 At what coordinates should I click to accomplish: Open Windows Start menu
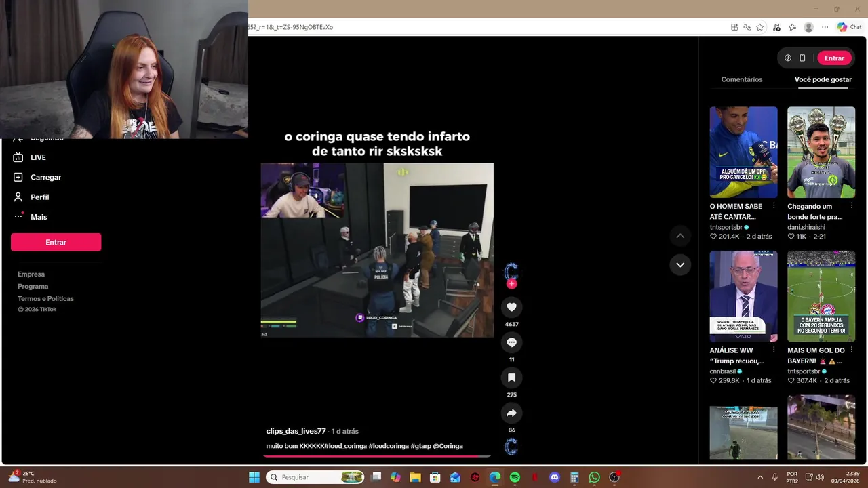click(254, 477)
